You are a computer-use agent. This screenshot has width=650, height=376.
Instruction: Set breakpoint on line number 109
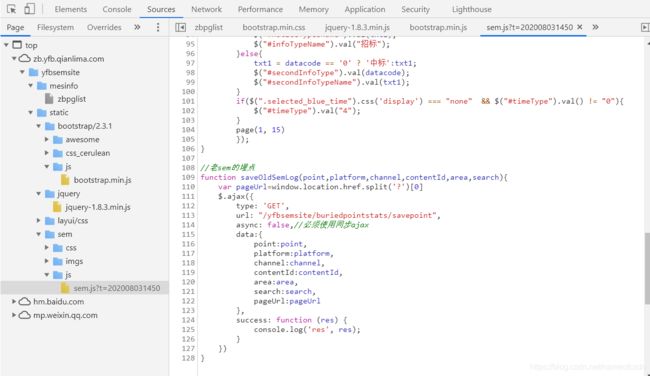(188, 177)
